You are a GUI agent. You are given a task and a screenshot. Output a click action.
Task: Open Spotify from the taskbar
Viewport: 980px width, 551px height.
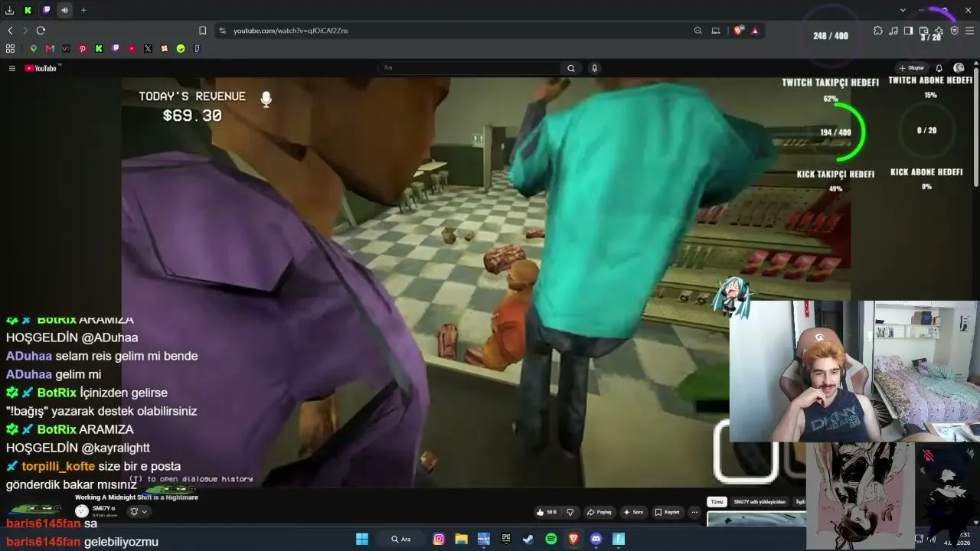[551, 539]
